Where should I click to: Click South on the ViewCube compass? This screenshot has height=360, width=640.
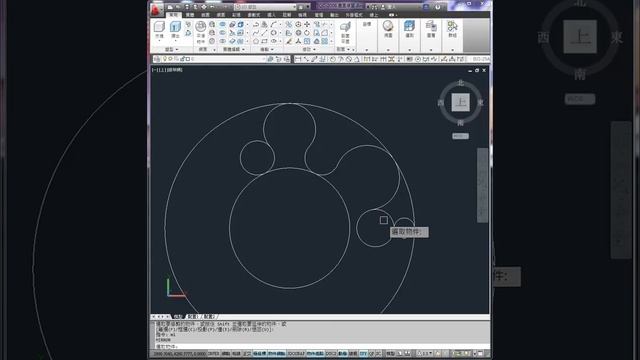(460, 122)
